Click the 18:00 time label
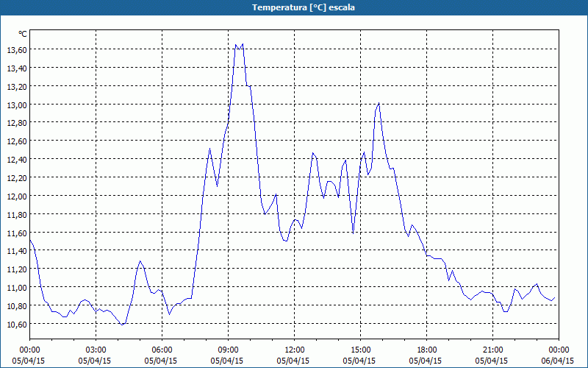Viewport: 588px width, 368px height. click(x=427, y=350)
